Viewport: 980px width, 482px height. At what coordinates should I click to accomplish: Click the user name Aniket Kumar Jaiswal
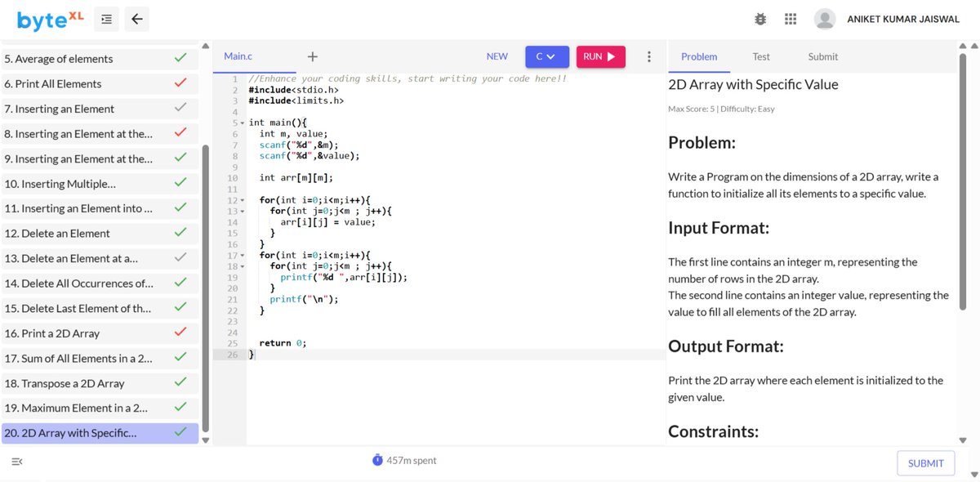(903, 19)
